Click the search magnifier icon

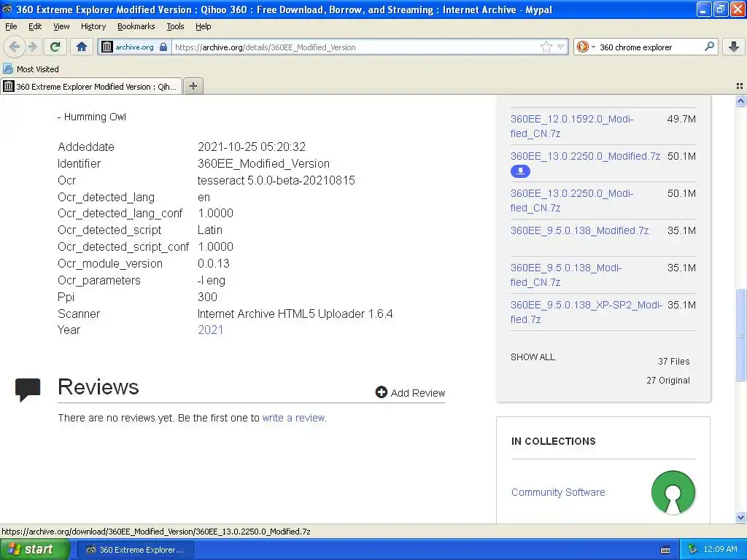click(x=709, y=46)
